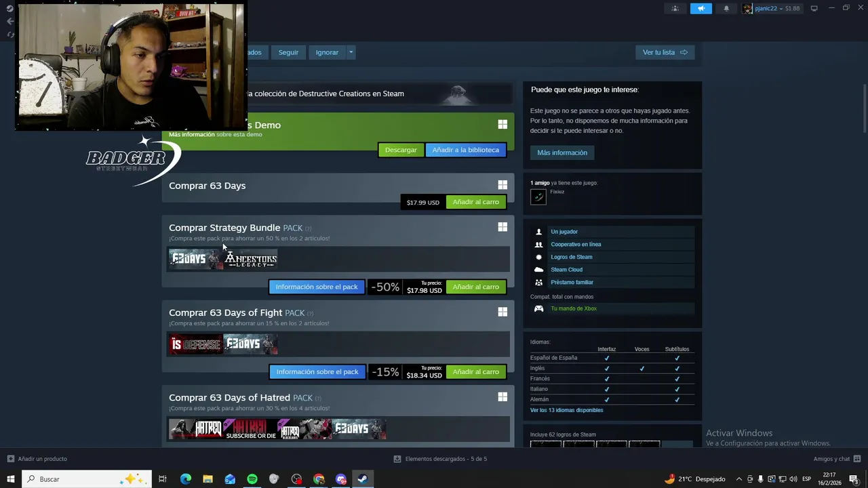Open Elementos descargados downloads status
868x488 pixels.
(441, 459)
